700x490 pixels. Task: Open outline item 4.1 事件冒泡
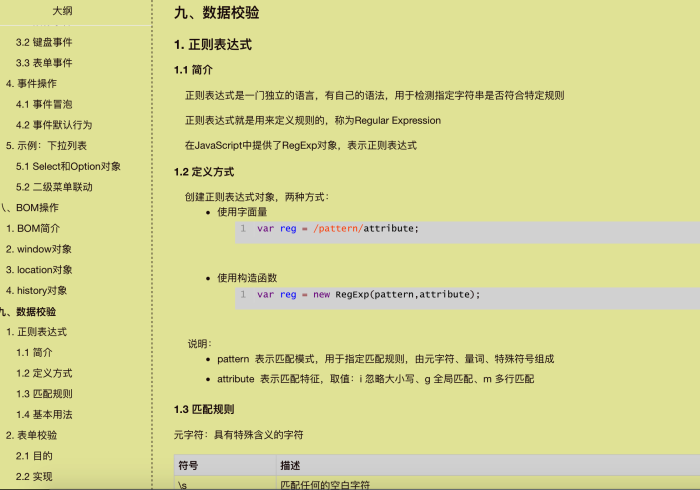click(44, 104)
